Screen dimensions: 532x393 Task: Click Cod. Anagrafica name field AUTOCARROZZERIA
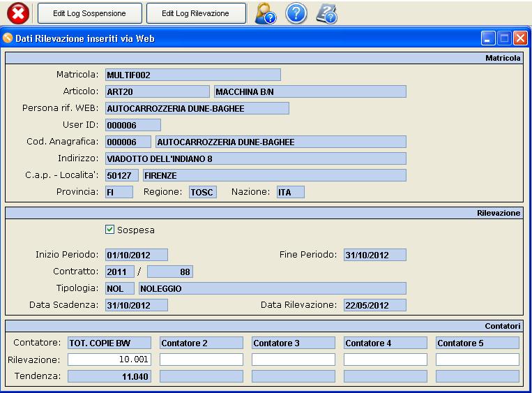(281, 142)
